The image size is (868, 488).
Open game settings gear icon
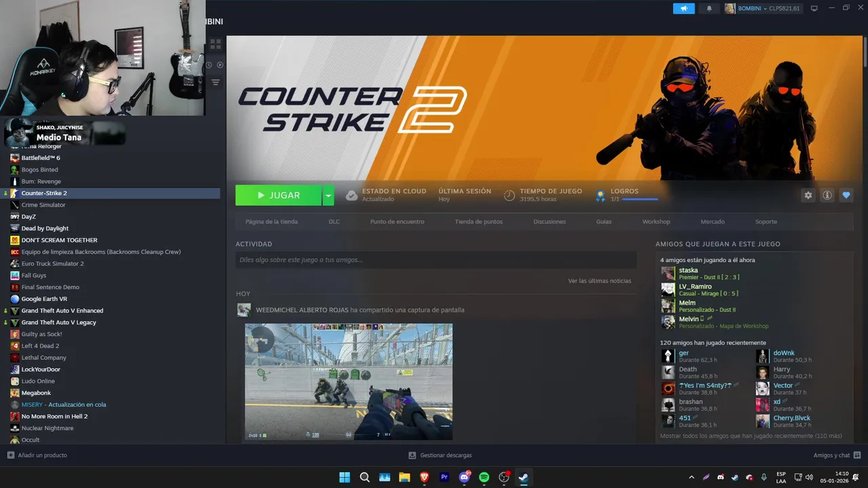808,195
